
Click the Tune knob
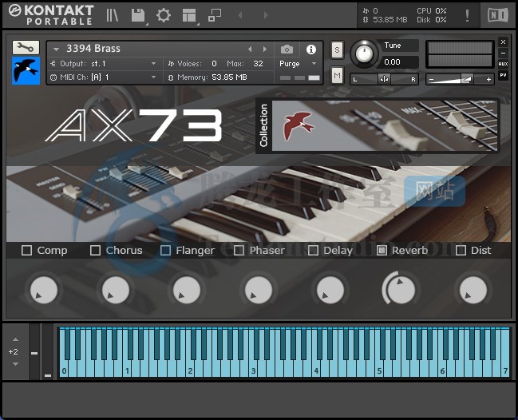coord(364,53)
